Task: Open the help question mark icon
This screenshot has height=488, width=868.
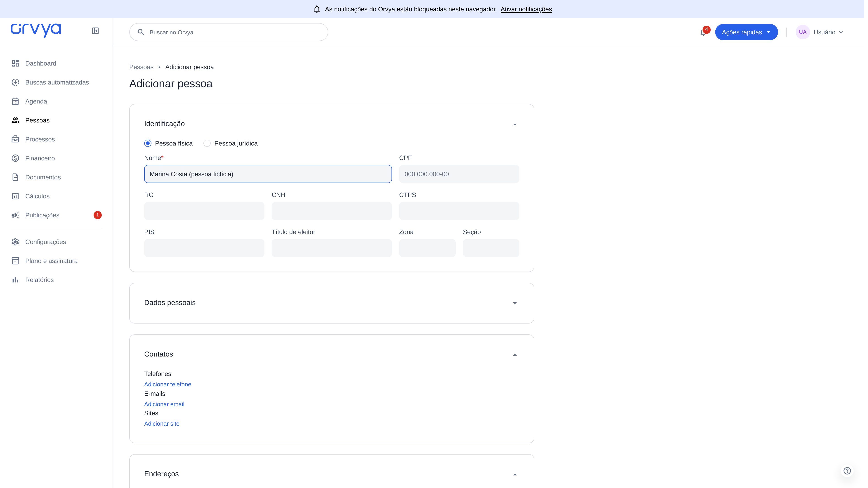Action: pyautogui.click(x=847, y=471)
